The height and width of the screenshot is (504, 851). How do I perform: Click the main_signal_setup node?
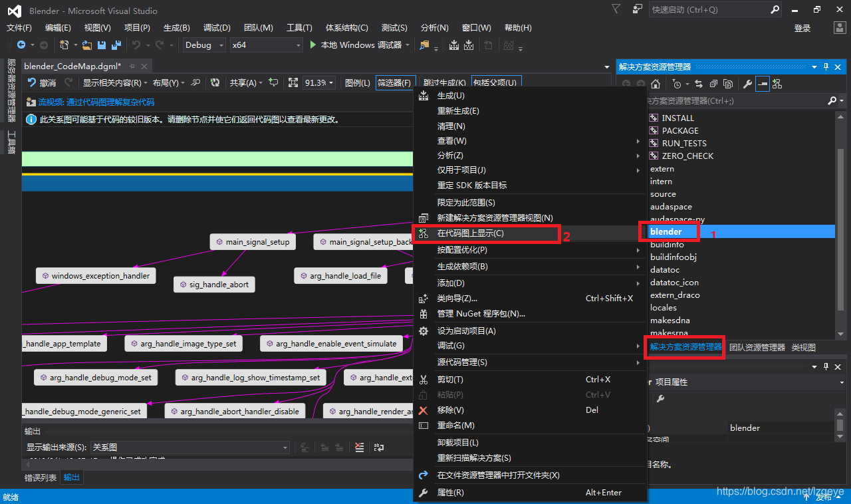click(x=252, y=242)
